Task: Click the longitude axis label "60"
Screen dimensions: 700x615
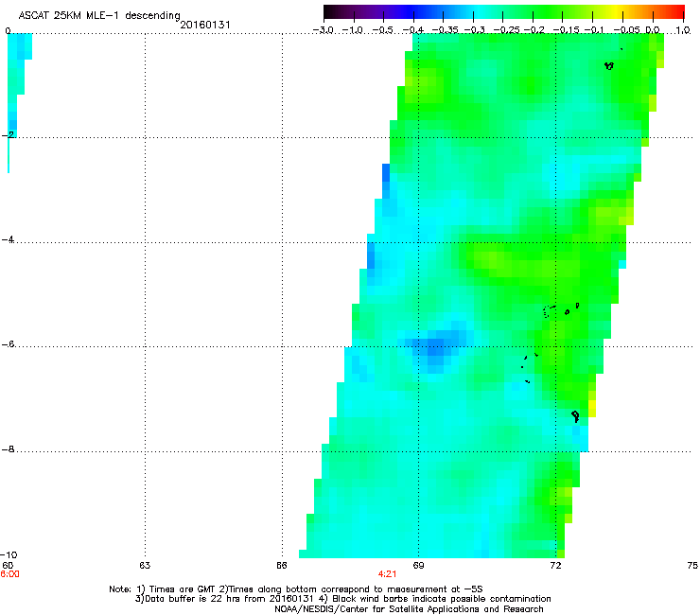Action: (8, 566)
